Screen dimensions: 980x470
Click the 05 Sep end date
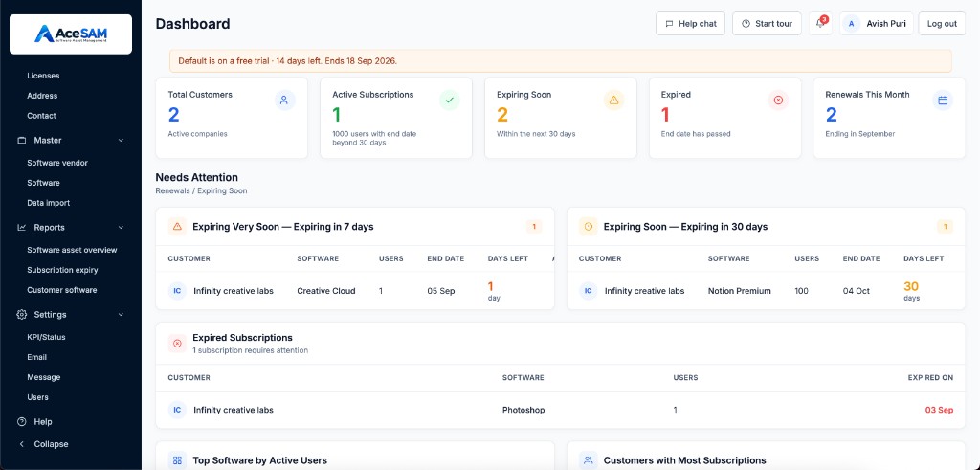(x=441, y=291)
